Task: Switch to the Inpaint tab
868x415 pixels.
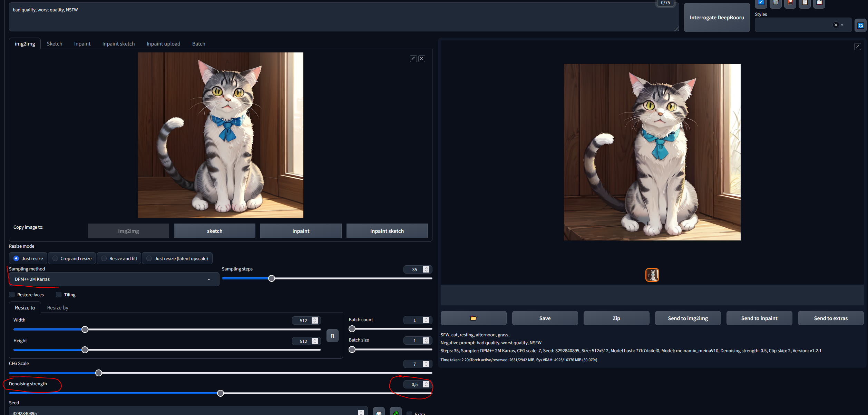Action: [82, 43]
